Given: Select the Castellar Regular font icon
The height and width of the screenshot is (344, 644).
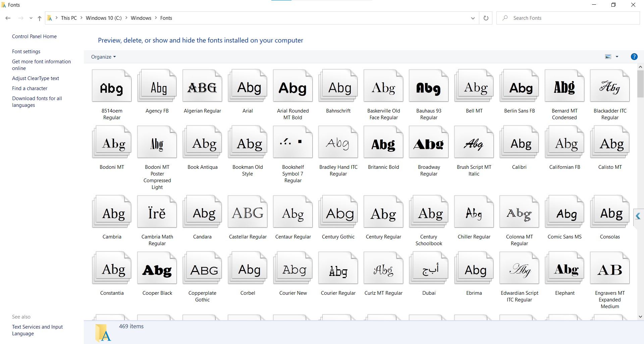Looking at the screenshot, I should click(248, 212).
